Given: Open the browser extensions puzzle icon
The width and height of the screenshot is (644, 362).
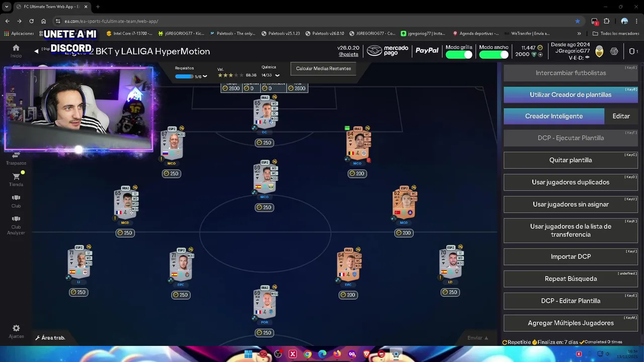Looking at the screenshot, I should click(x=606, y=21).
